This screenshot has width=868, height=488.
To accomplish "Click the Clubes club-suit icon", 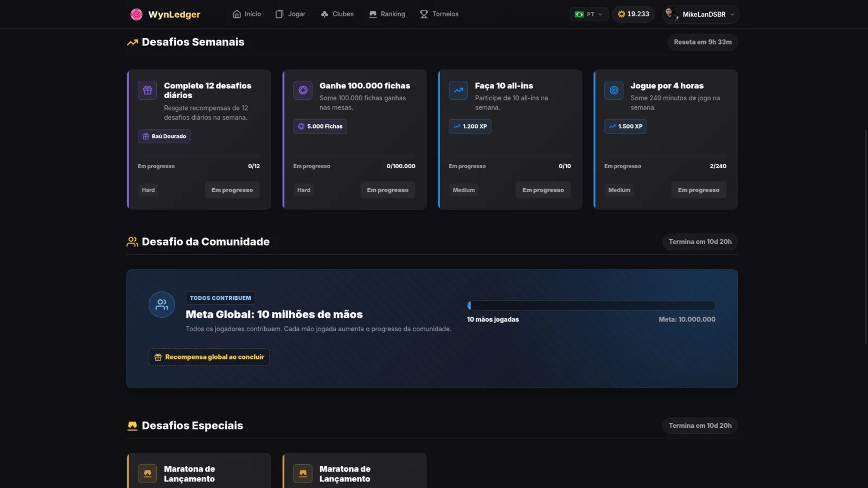I will click(x=324, y=14).
